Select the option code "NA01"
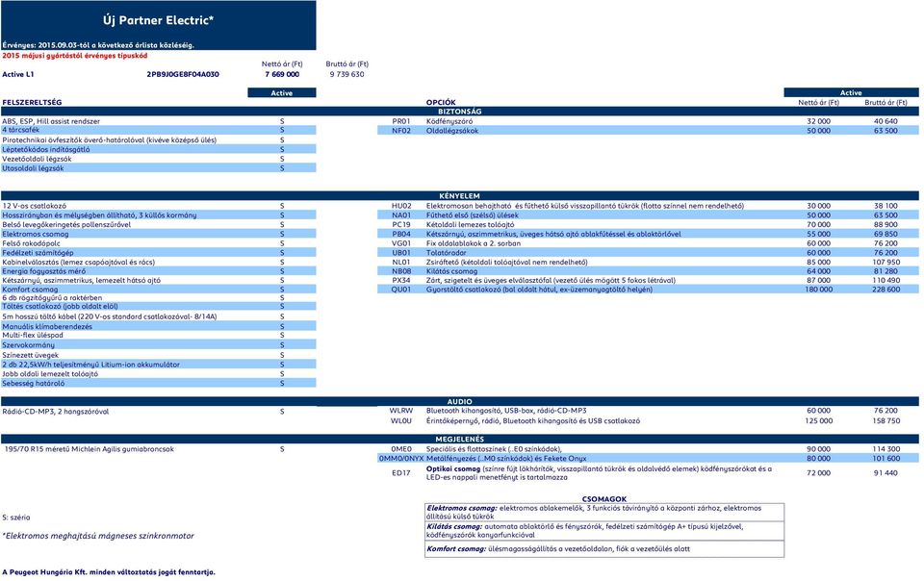 pyautogui.click(x=401, y=215)
